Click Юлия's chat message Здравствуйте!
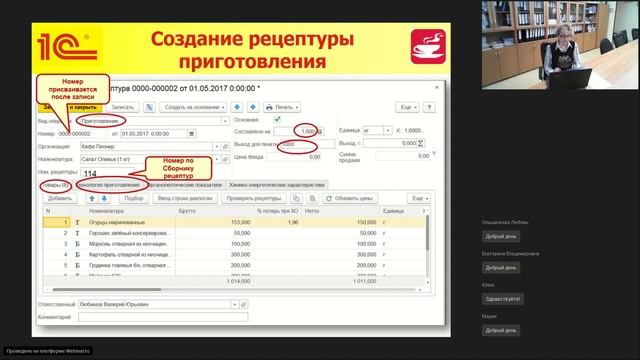Screen dimensions: 640x360 point(503,299)
